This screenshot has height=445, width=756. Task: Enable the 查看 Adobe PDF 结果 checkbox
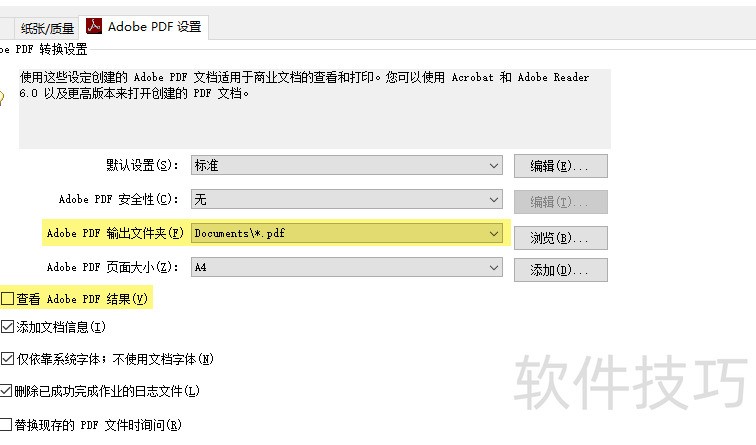coord(8,298)
